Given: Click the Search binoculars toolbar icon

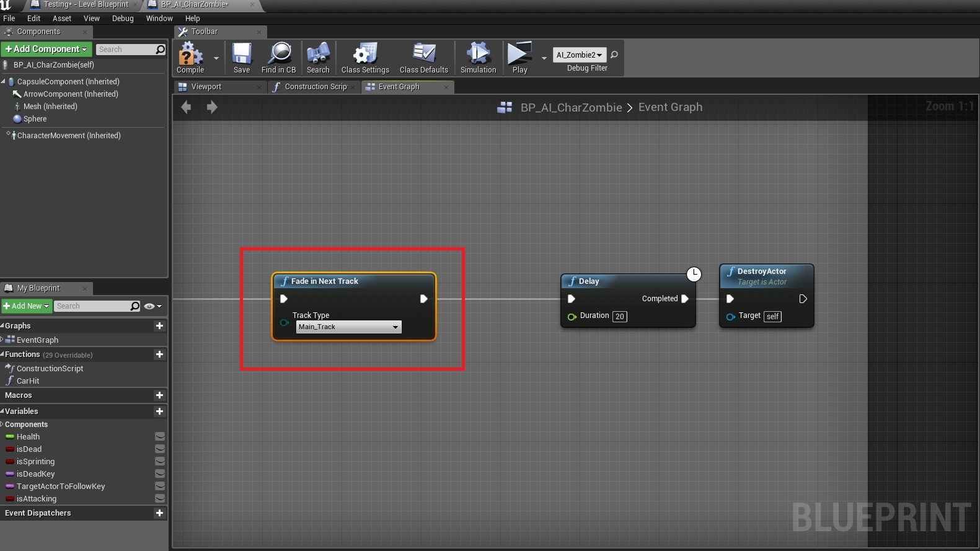Looking at the screenshot, I should (318, 55).
